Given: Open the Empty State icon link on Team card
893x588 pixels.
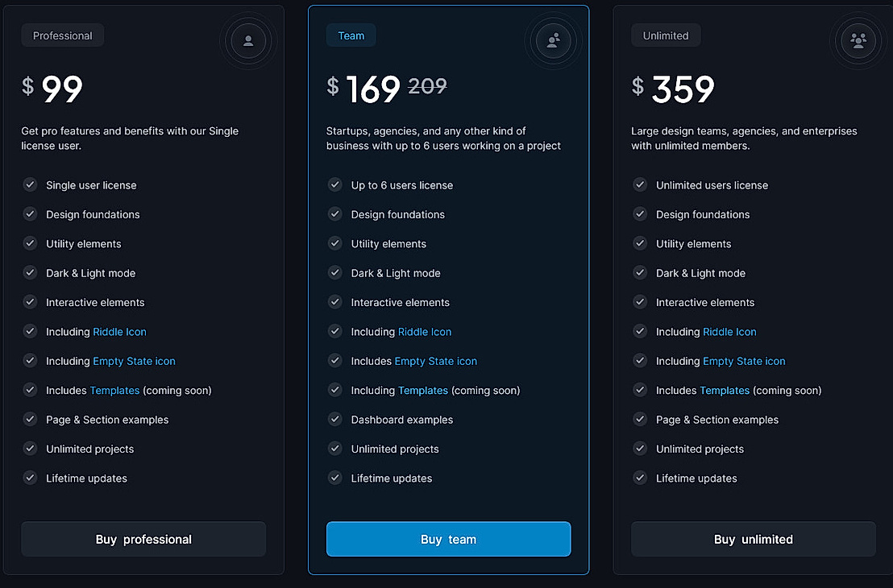Looking at the screenshot, I should coord(435,361).
